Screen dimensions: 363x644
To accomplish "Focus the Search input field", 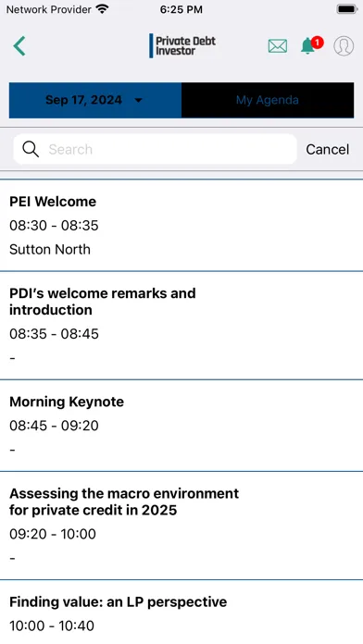I will coord(155,149).
